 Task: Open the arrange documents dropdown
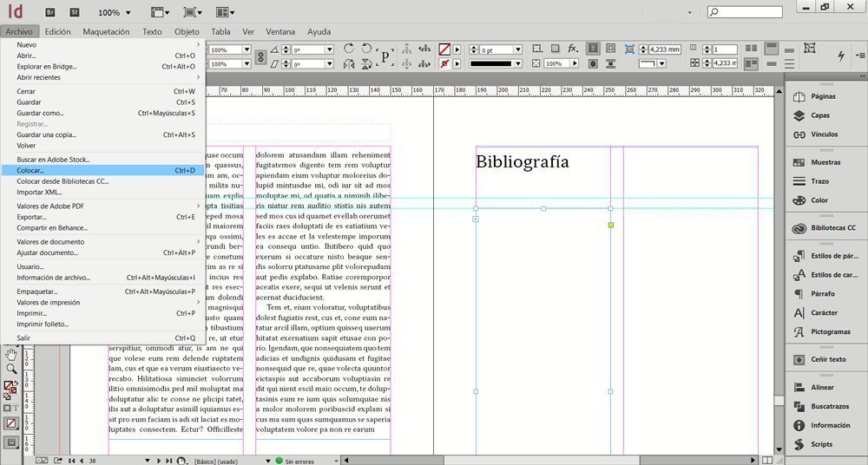(x=226, y=12)
